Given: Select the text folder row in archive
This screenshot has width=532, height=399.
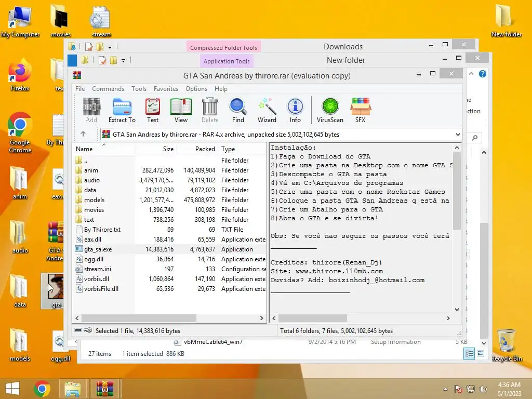Looking at the screenshot, I should point(169,220).
